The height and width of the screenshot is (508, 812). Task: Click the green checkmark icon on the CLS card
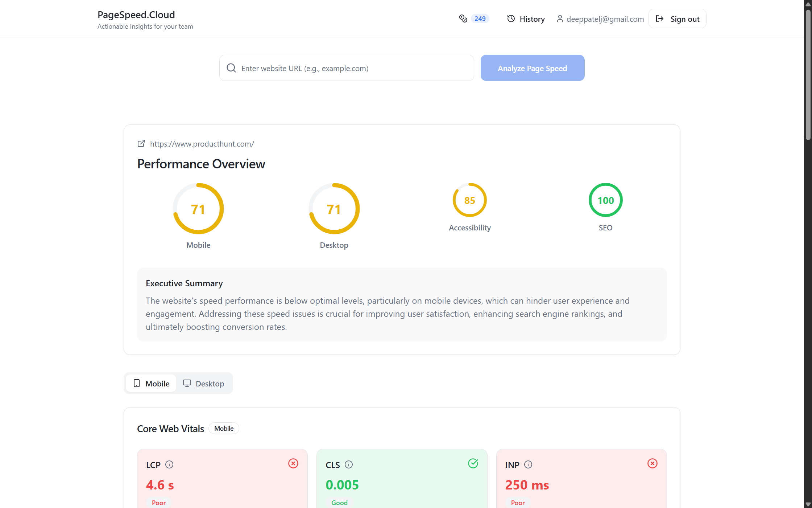click(473, 463)
